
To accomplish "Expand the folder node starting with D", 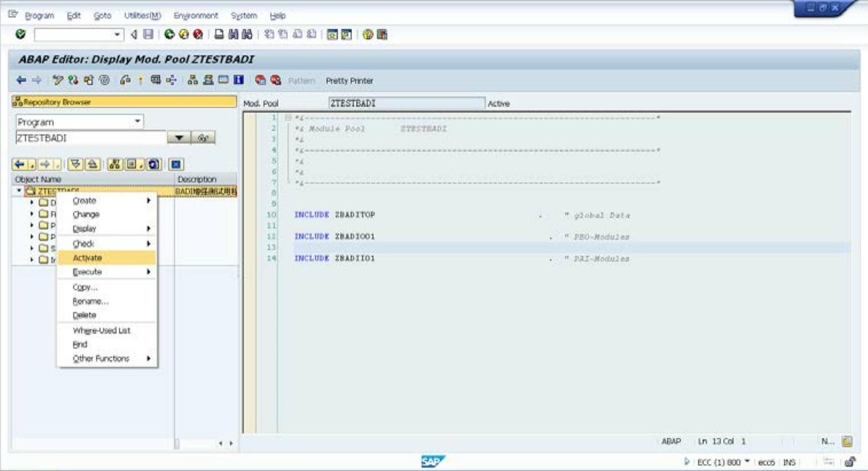I will [32, 203].
